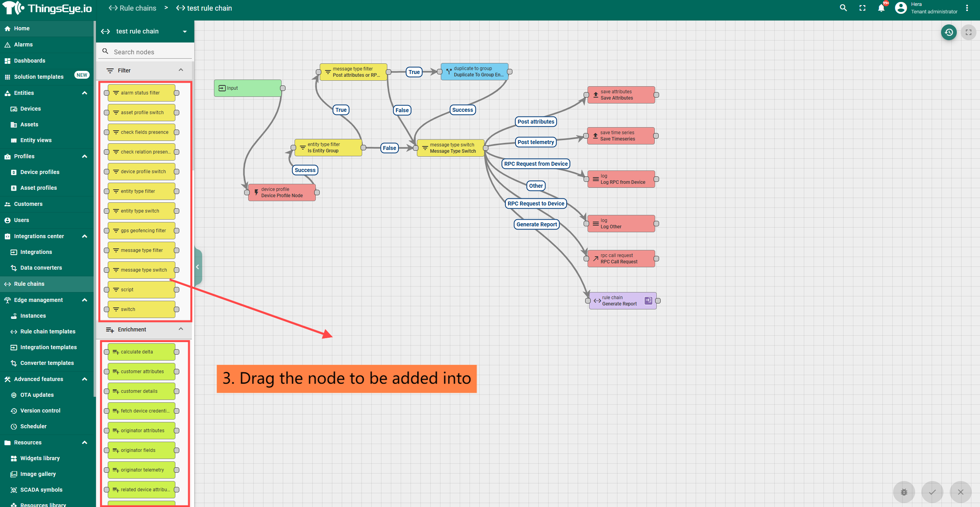
Task: Apply changes with the checkmark button
Action: [x=932, y=492]
